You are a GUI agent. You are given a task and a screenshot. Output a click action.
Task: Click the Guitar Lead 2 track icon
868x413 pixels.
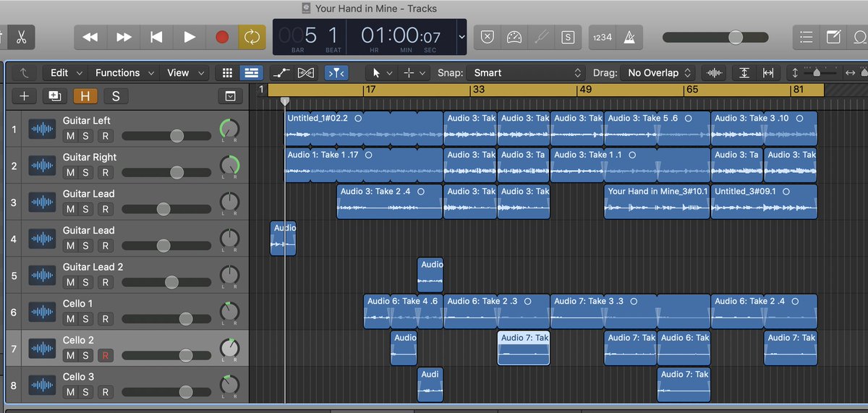[x=43, y=275]
